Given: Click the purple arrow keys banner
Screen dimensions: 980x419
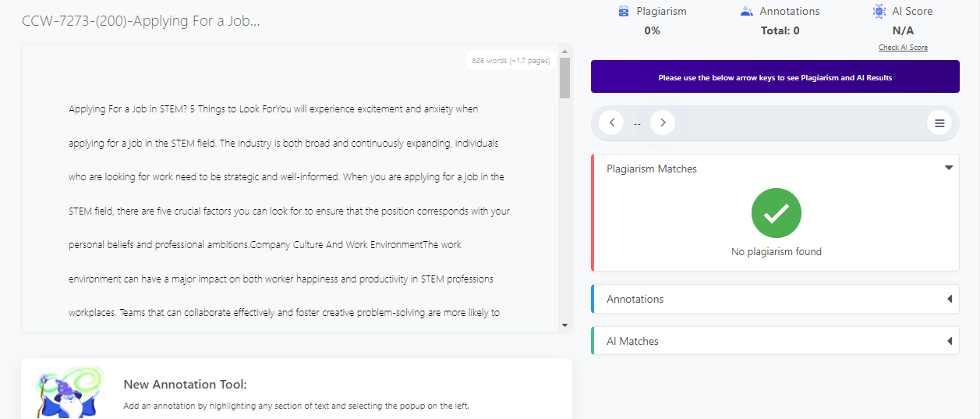Looking at the screenshot, I should pyautogui.click(x=775, y=77).
